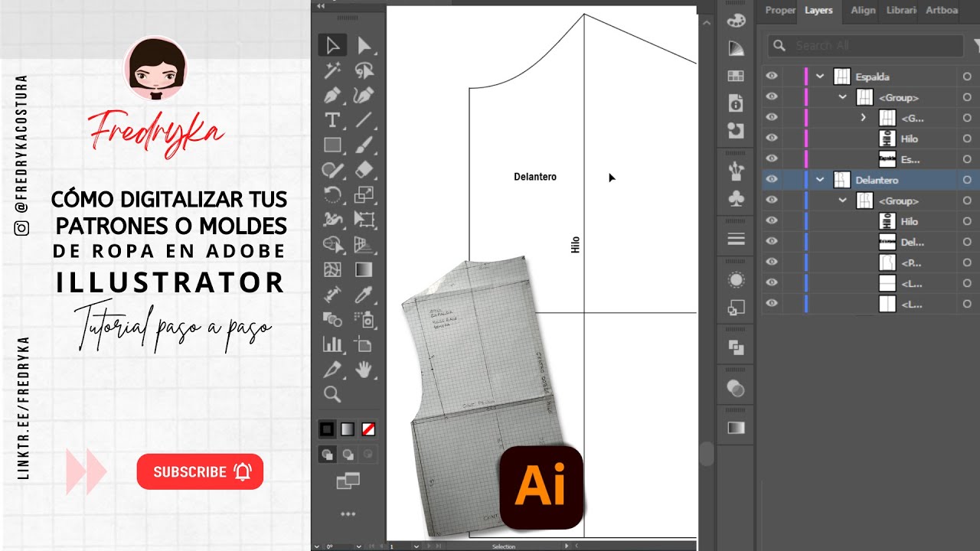Image resolution: width=980 pixels, height=551 pixels.
Task: Choose the Lasso tool
Action: pyautogui.click(x=364, y=71)
